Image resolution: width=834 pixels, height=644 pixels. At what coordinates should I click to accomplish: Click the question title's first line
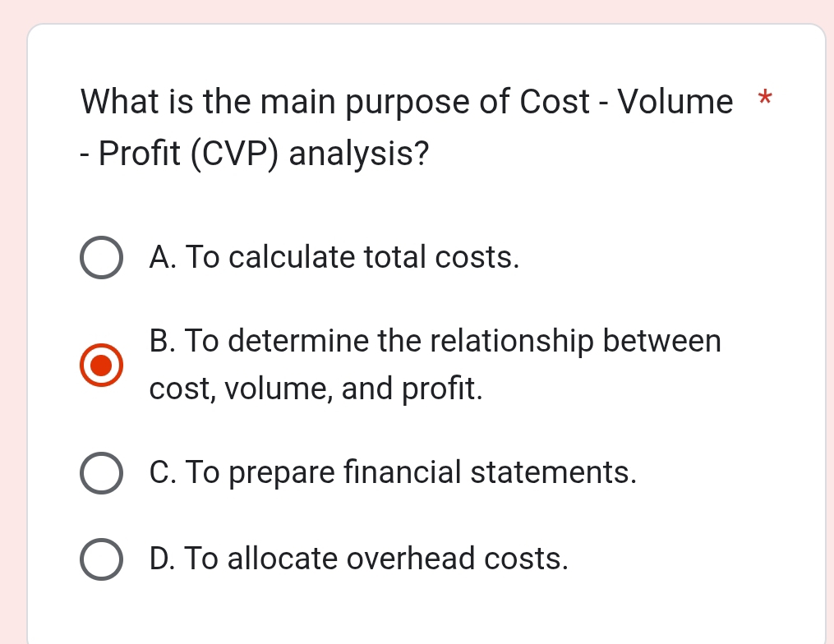click(x=407, y=102)
